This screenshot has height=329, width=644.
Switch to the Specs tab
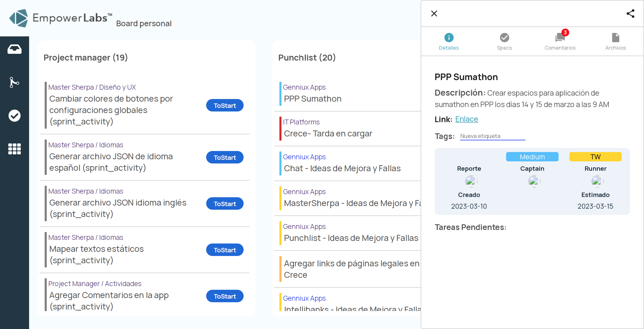(504, 42)
